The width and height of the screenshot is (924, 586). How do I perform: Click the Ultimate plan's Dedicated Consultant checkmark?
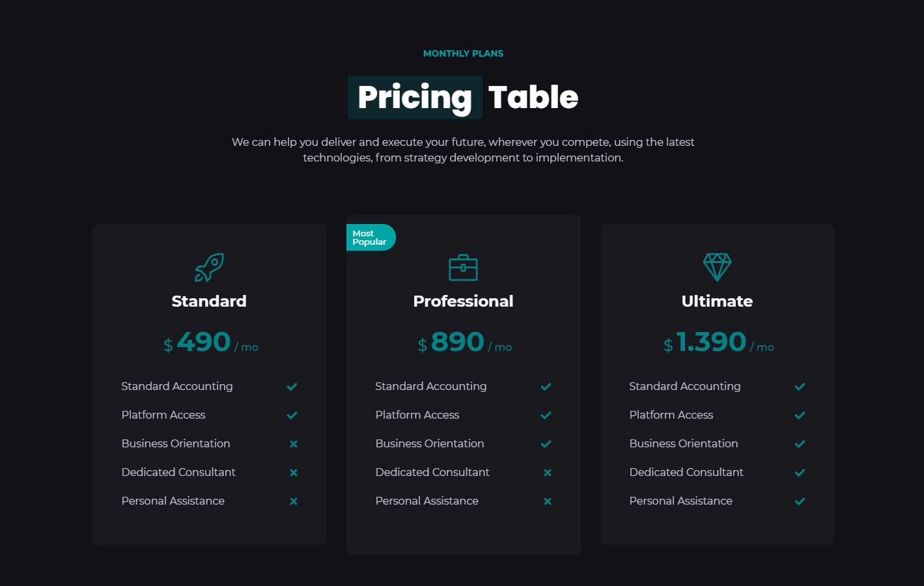coord(800,473)
